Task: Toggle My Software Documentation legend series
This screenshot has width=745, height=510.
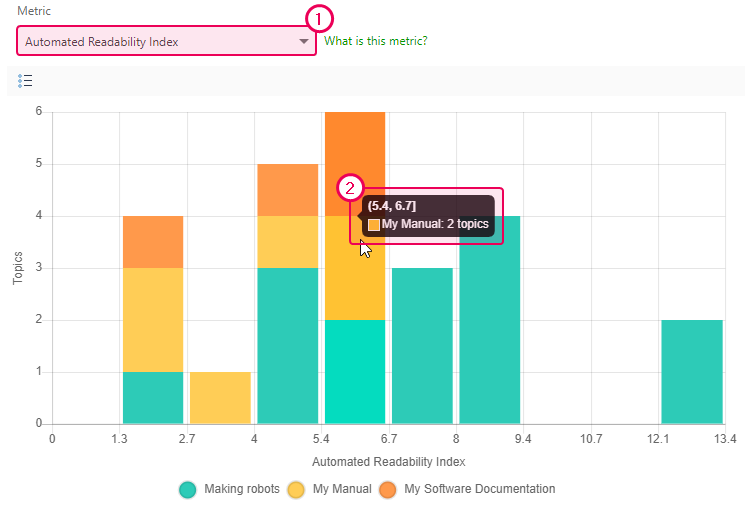Action: click(x=468, y=489)
